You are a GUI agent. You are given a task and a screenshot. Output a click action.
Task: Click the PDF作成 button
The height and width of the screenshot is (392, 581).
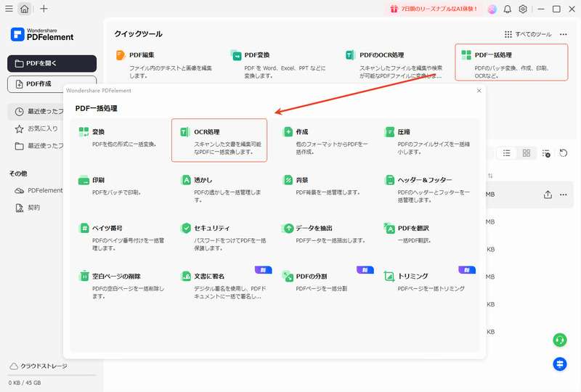(x=52, y=83)
